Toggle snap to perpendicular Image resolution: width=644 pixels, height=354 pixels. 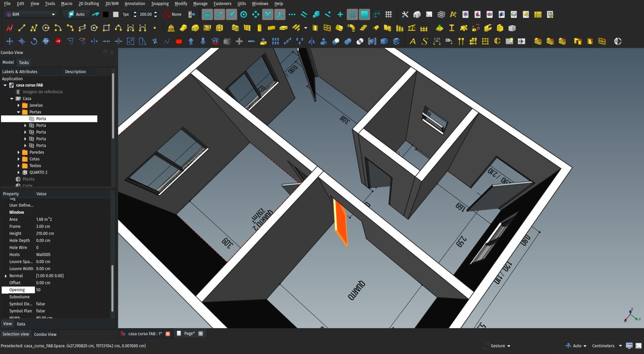click(x=280, y=14)
